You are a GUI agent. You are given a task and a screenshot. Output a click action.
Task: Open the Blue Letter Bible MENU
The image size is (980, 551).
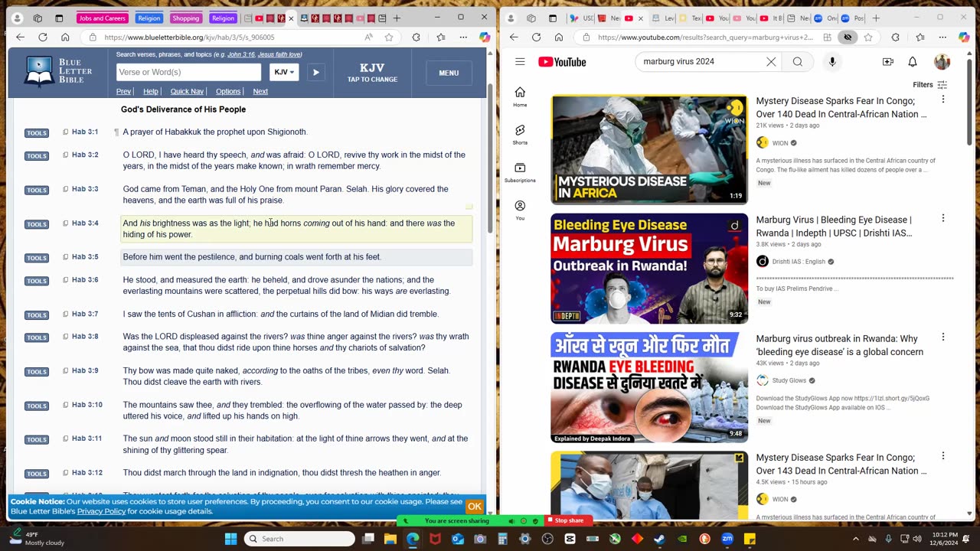(x=449, y=73)
